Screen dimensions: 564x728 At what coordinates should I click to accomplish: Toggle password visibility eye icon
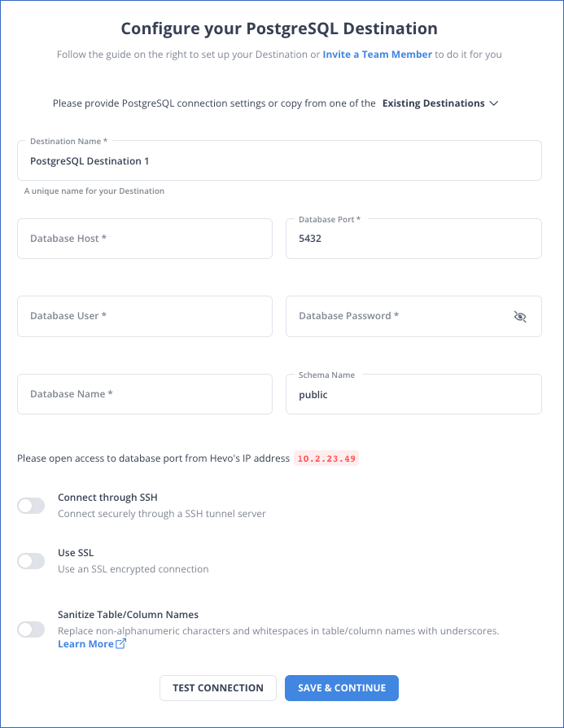[x=520, y=317]
